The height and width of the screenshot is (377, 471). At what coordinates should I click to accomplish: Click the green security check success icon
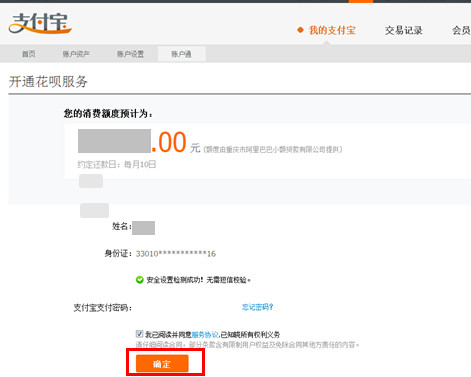(140, 280)
